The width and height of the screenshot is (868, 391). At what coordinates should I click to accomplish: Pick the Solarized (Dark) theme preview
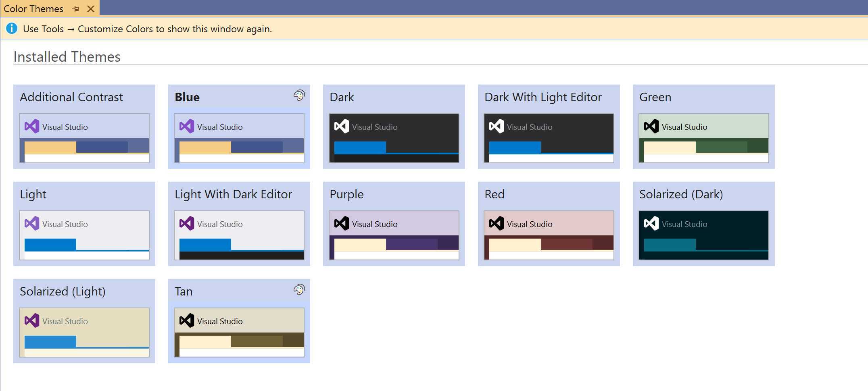[x=704, y=235]
